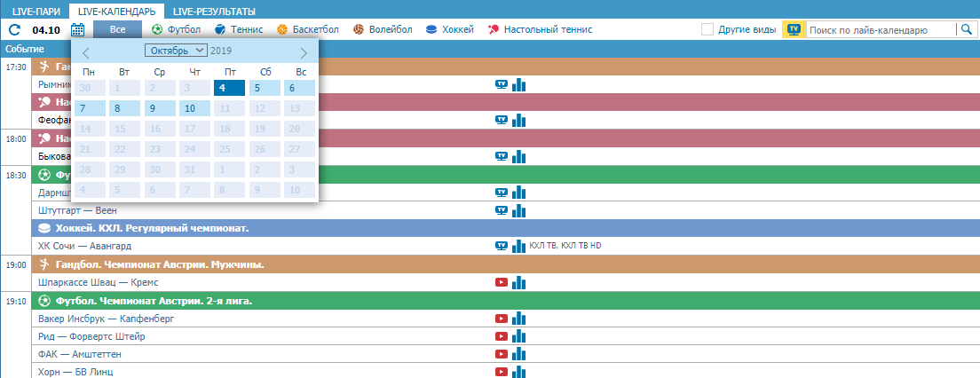Open the Октябрь month dropdown
The image size is (980, 378).
176,51
